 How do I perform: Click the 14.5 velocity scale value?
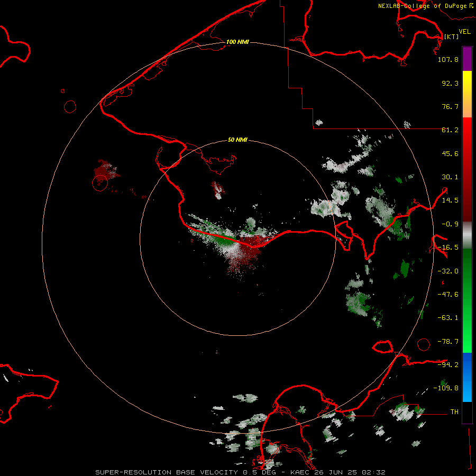(x=450, y=200)
